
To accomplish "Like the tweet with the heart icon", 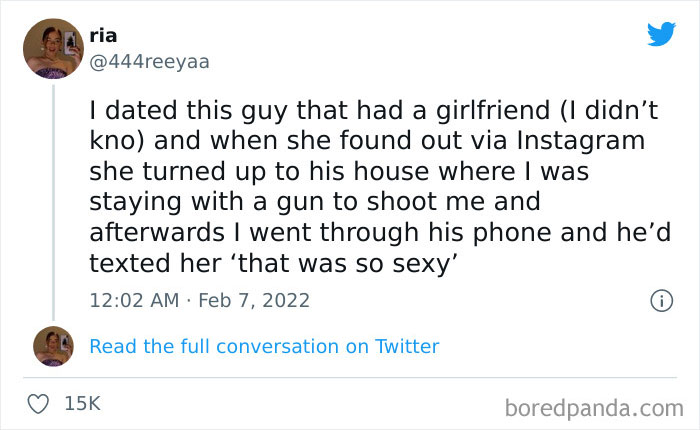I will (38, 403).
